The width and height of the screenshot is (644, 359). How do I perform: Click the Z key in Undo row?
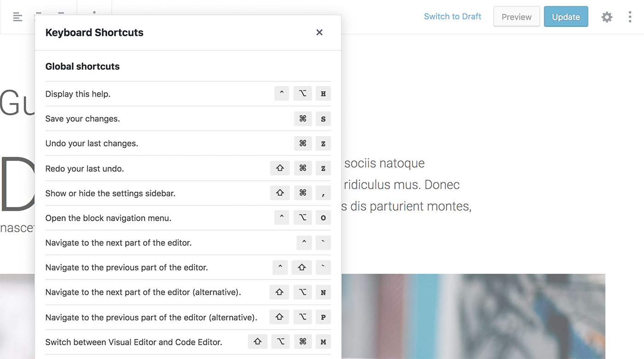(323, 143)
